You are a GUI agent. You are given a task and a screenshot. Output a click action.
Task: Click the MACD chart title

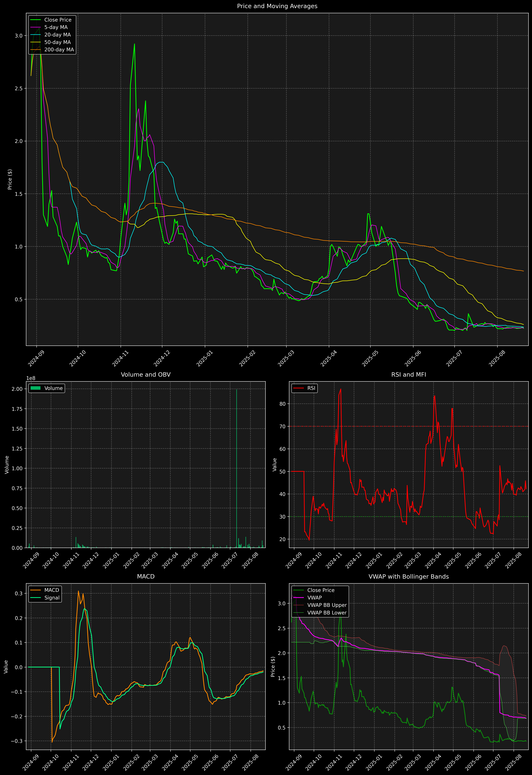point(146,577)
